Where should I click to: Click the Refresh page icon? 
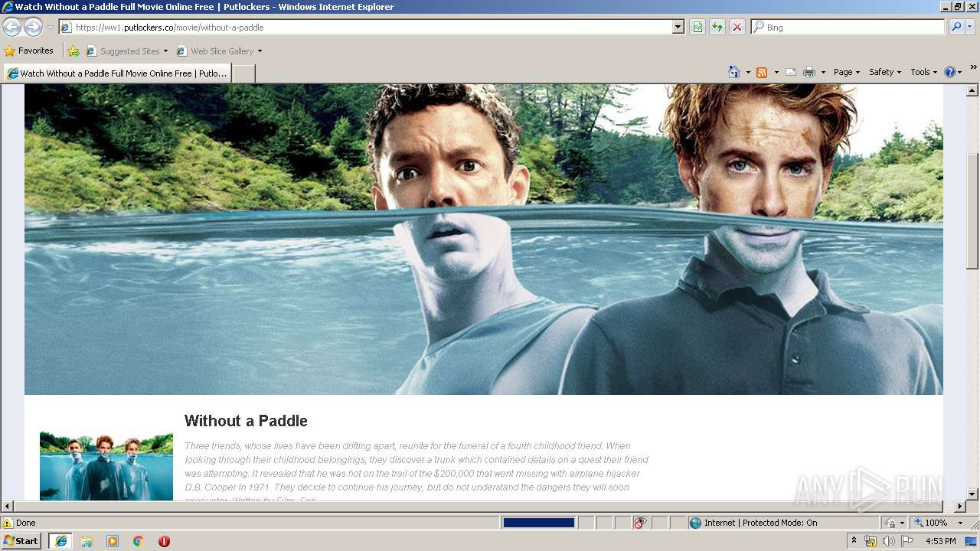pos(717,27)
